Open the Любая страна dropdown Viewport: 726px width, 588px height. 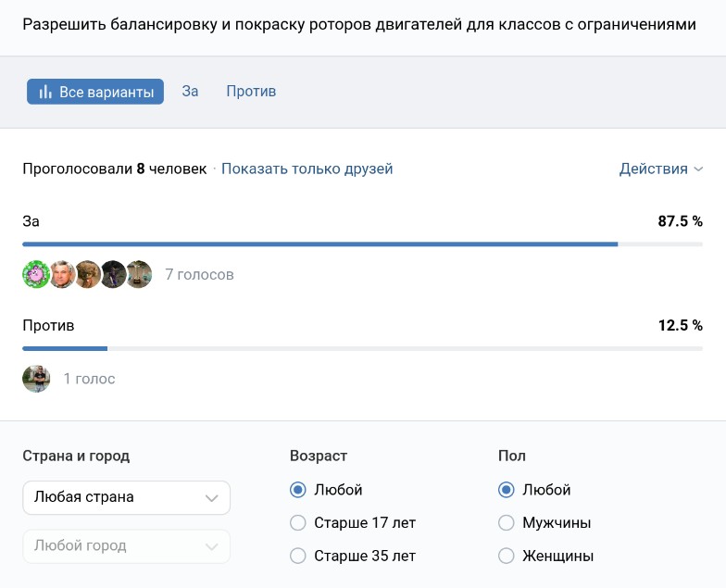point(126,497)
